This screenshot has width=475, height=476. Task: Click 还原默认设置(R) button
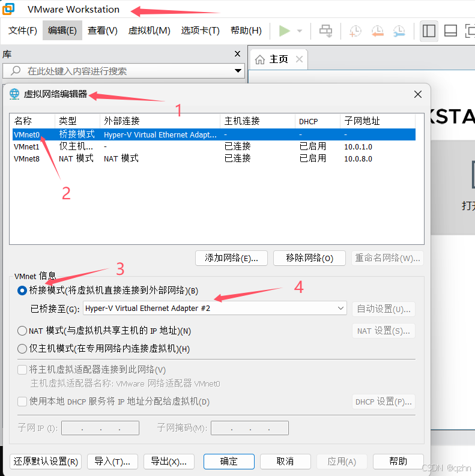coord(46,462)
